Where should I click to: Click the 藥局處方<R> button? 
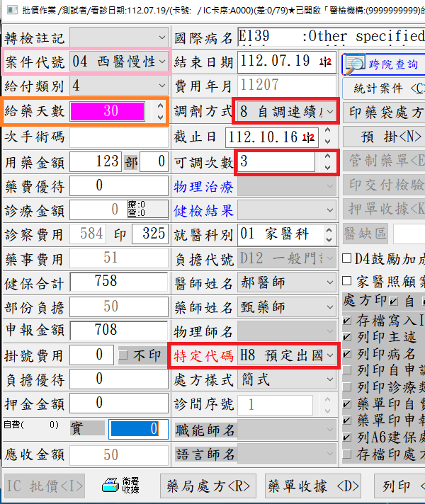point(209,486)
